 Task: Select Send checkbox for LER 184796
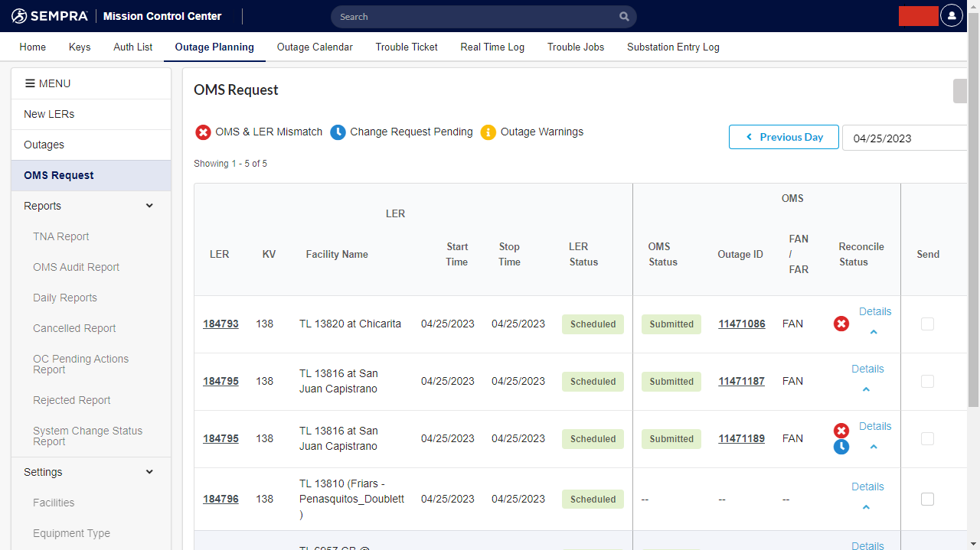(927, 500)
